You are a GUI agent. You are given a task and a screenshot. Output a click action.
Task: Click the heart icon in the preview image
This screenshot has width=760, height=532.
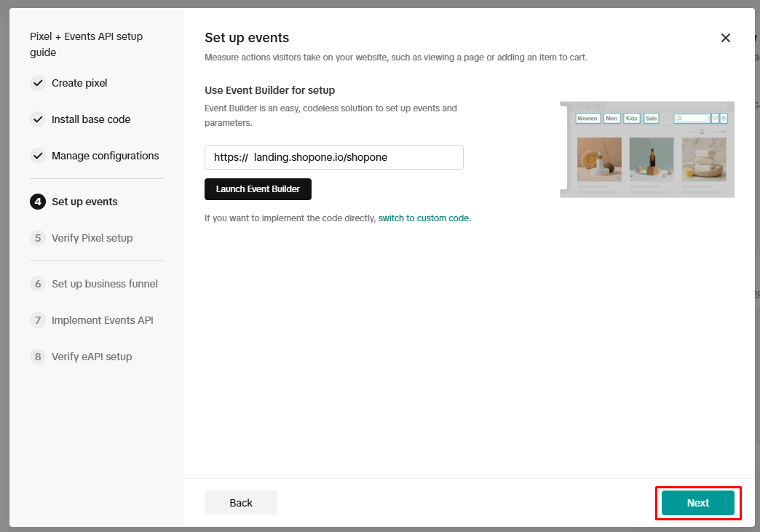(715, 118)
